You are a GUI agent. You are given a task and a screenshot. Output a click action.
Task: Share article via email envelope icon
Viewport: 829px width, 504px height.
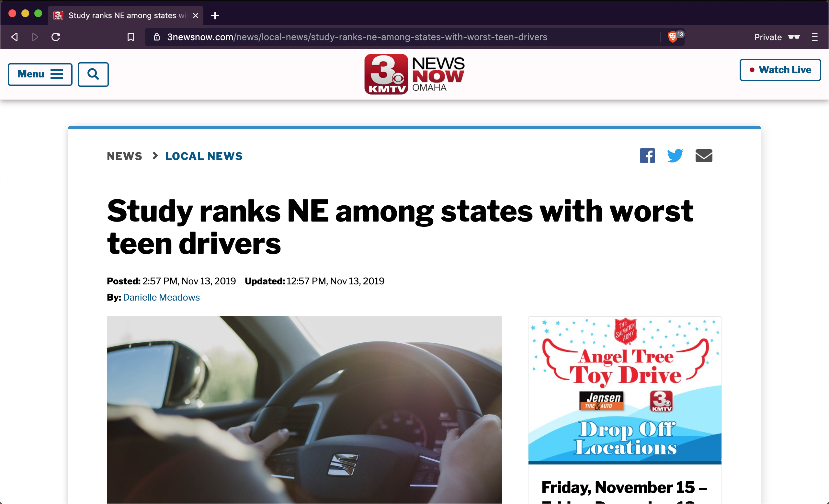pyautogui.click(x=703, y=156)
